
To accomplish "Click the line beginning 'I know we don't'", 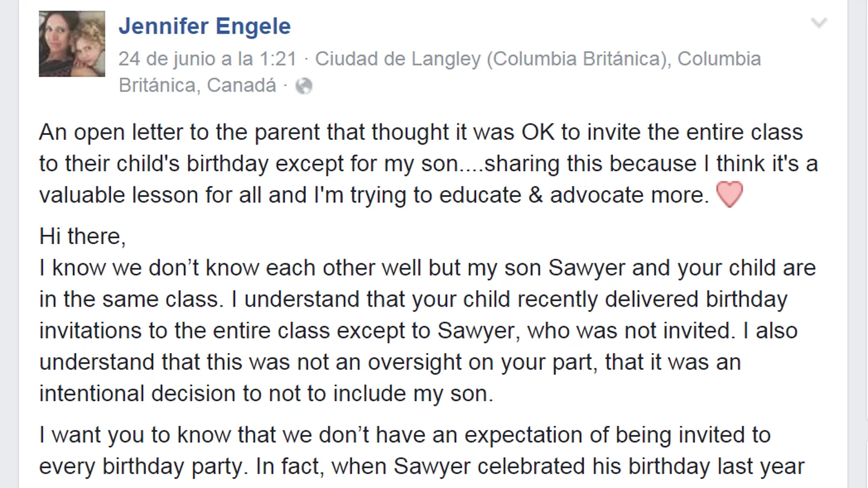I will (x=427, y=267).
